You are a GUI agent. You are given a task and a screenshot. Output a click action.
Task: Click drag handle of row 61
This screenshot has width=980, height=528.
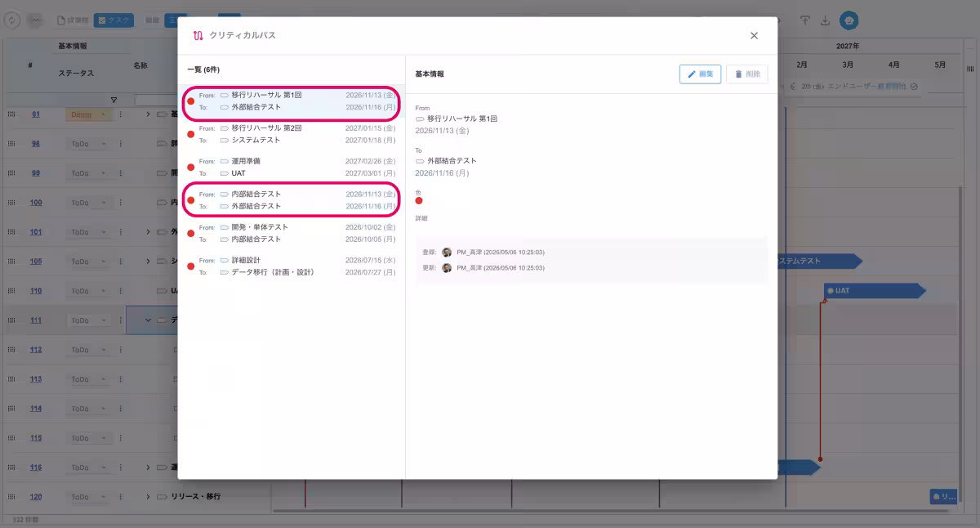click(x=11, y=114)
